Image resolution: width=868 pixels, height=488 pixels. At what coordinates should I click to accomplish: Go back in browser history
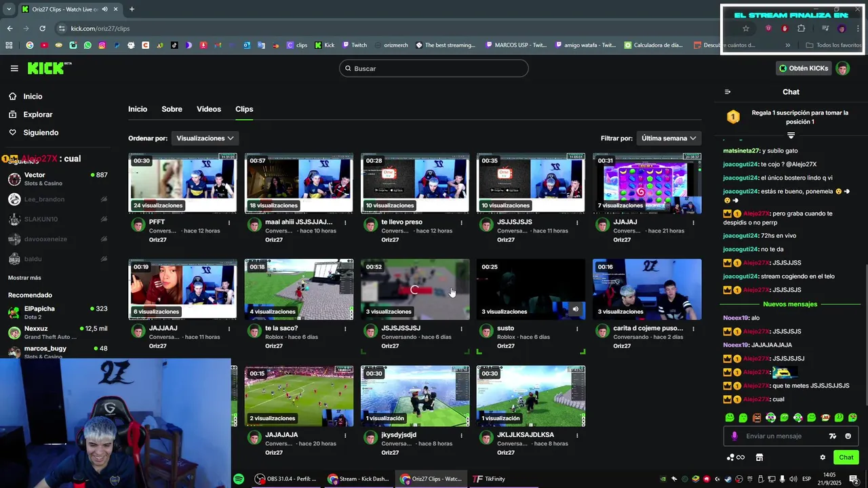click(x=9, y=28)
